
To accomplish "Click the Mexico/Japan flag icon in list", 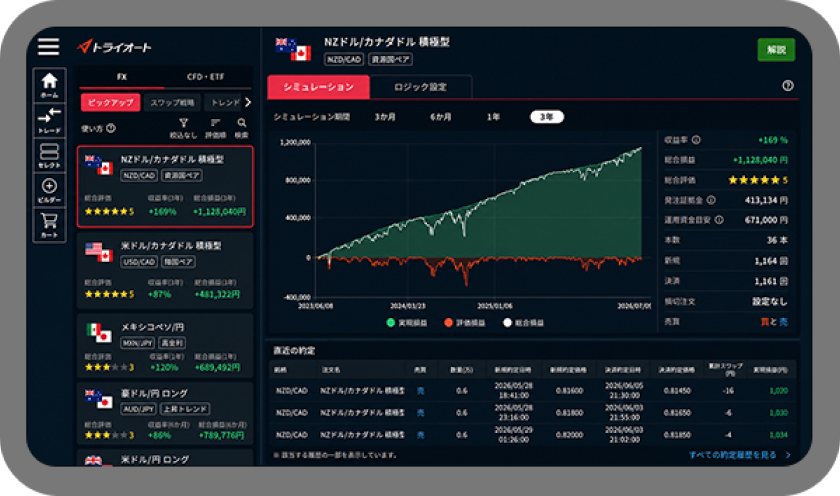I will click(99, 333).
